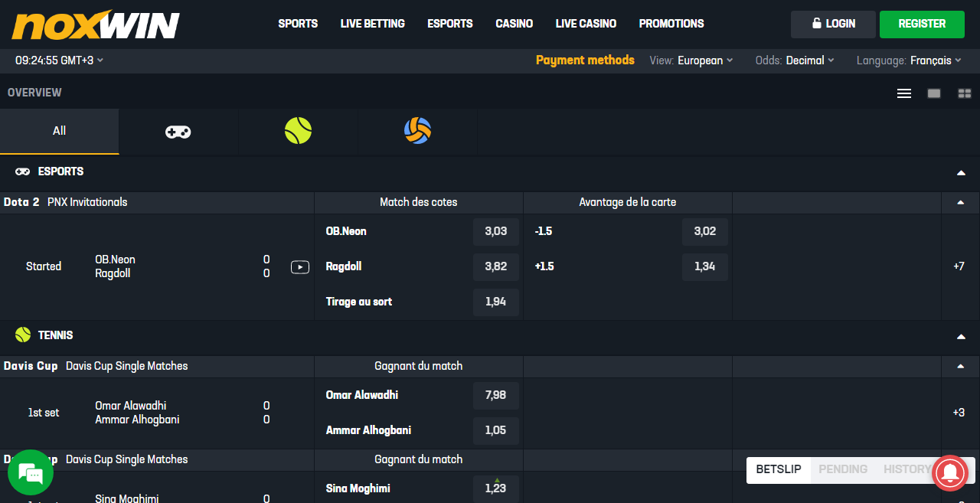
Task: Select the All sports tab
Action: [59, 131]
